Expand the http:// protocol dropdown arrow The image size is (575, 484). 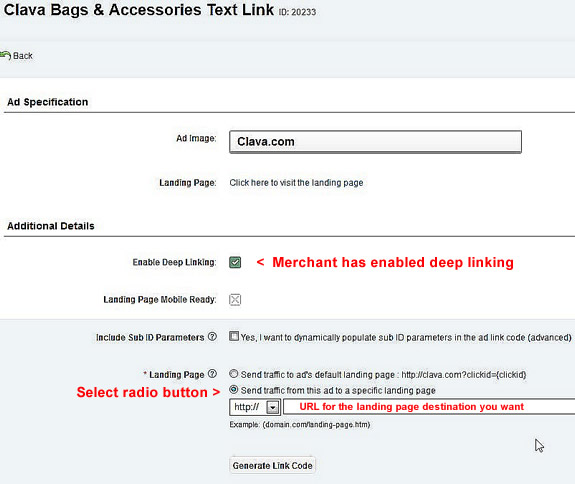click(x=273, y=407)
